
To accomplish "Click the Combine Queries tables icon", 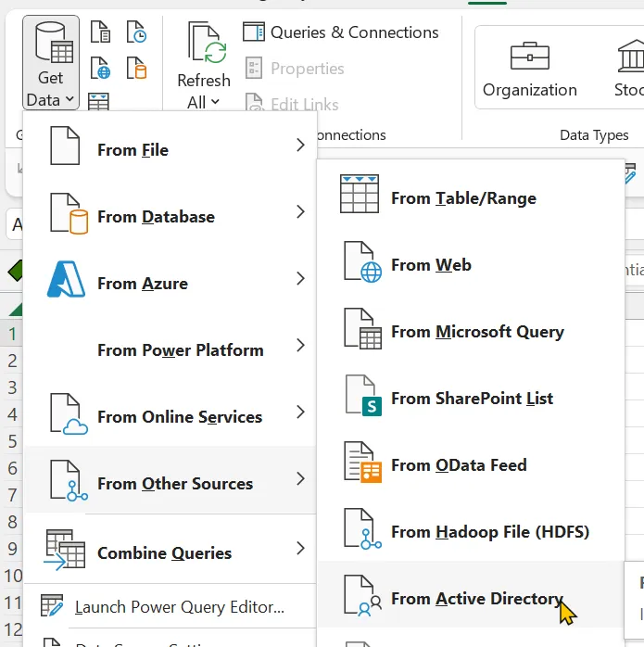I will click(x=65, y=550).
